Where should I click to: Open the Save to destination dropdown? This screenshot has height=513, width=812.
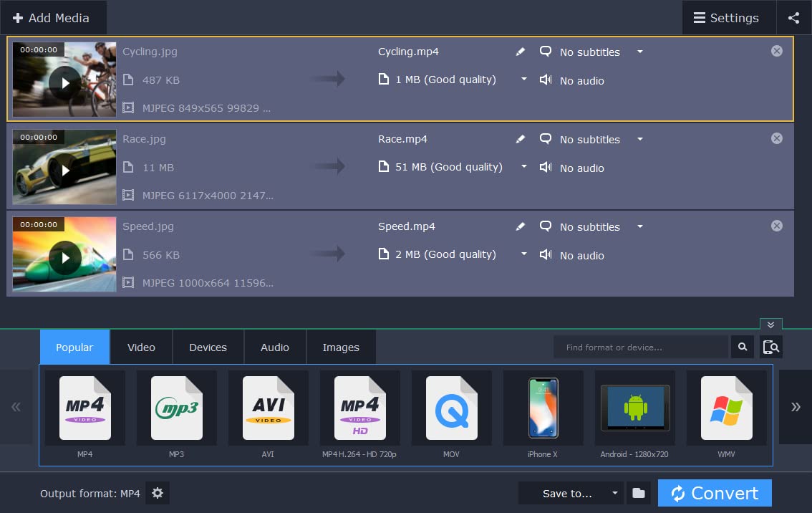(x=614, y=493)
